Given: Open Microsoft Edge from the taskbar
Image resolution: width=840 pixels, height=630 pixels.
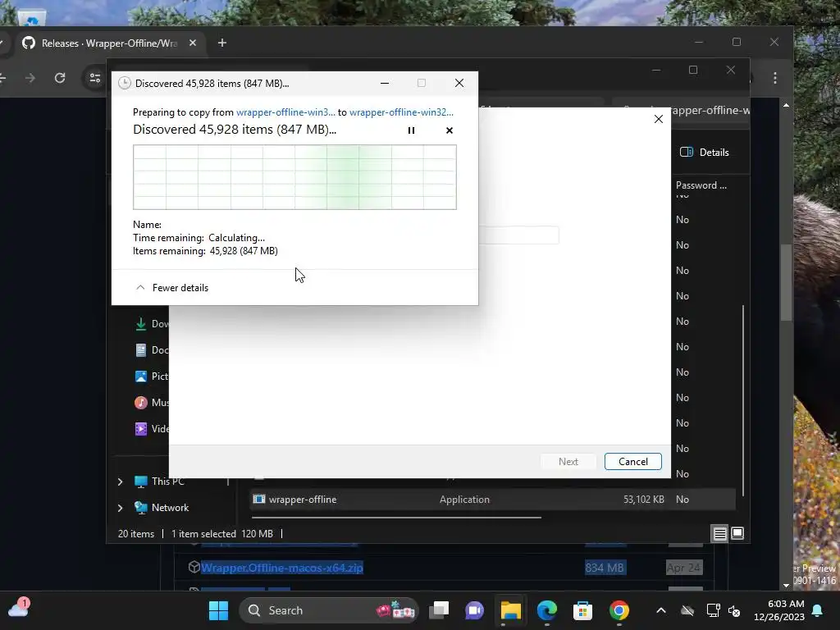Looking at the screenshot, I should click(x=547, y=610).
